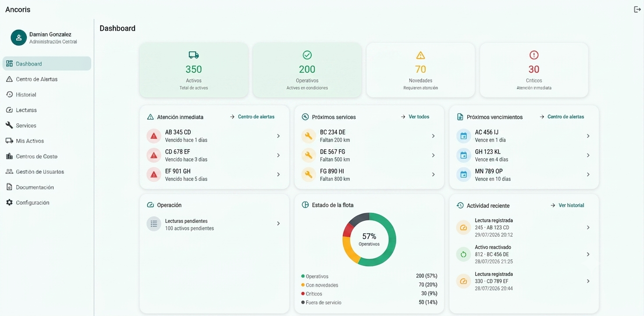The image size is (644, 316).
Task: Click the wrench icon for DE 567 FG
Action: tap(309, 155)
